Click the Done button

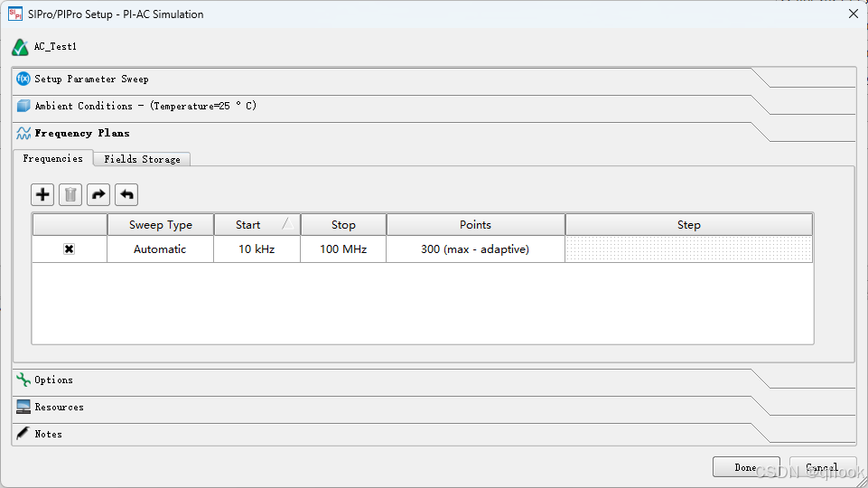(746, 467)
